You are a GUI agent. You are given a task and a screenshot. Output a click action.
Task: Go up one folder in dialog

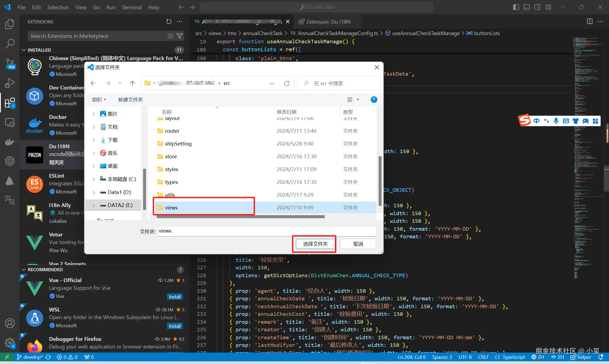132,83
